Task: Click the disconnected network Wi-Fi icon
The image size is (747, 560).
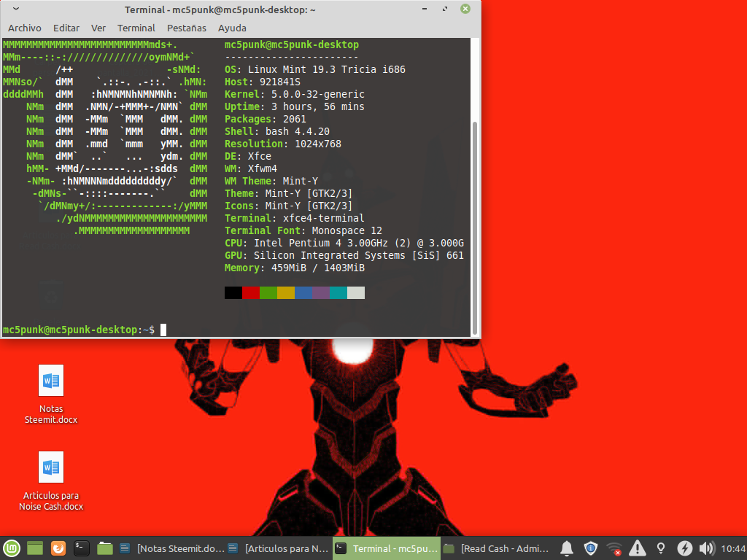Action: (x=614, y=548)
